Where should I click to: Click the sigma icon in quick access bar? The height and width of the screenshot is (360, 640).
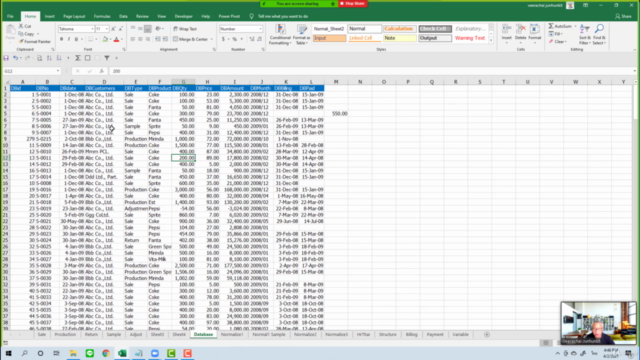coord(78,58)
